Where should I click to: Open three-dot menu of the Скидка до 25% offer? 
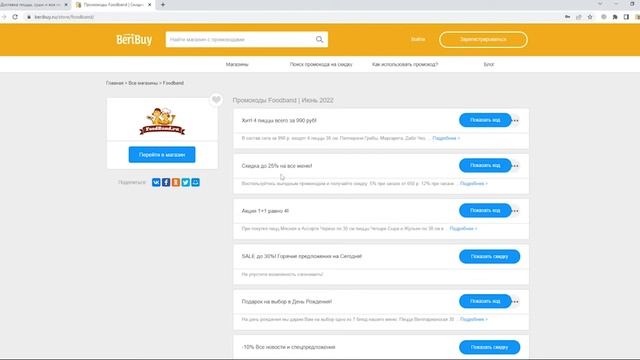(x=516, y=166)
